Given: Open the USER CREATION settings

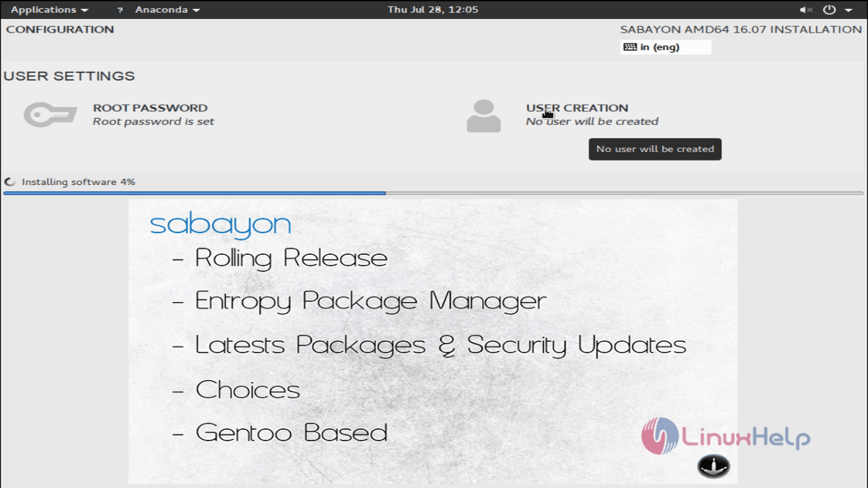Looking at the screenshot, I should pyautogui.click(x=577, y=108).
